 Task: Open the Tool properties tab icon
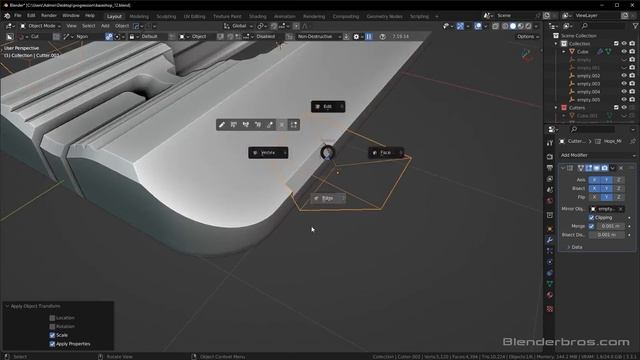pyautogui.click(x=550, y=143)
